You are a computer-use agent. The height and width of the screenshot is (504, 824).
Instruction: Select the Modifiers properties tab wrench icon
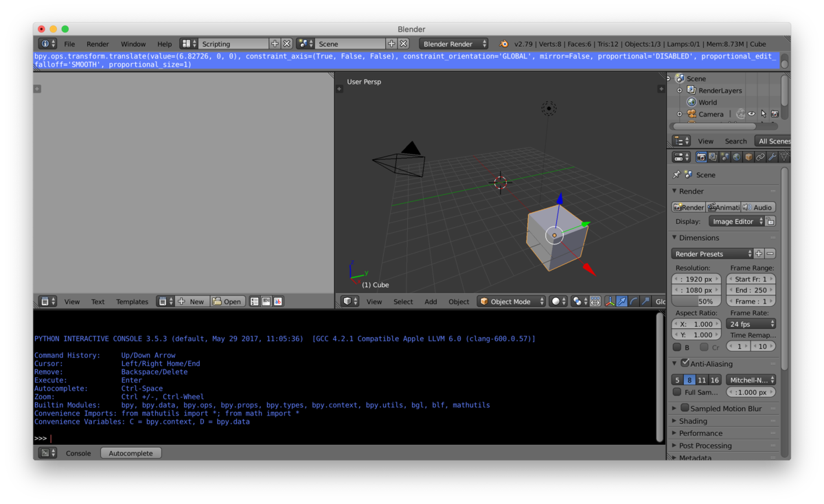click(772, 157)
